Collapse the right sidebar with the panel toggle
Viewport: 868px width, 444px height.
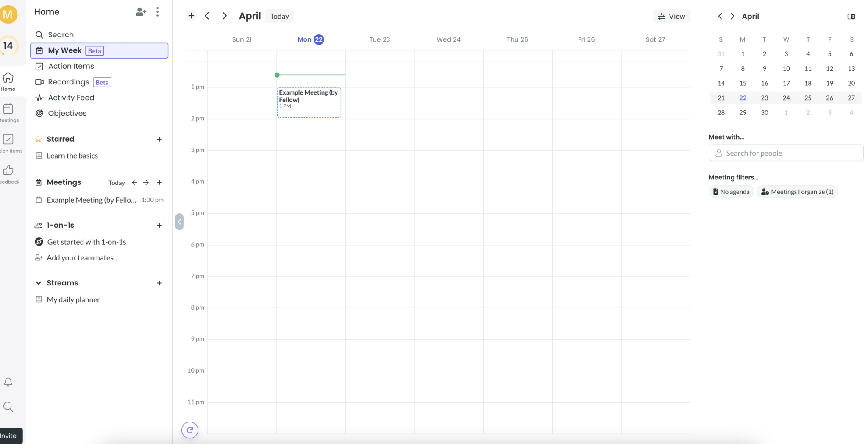point(851,16)
